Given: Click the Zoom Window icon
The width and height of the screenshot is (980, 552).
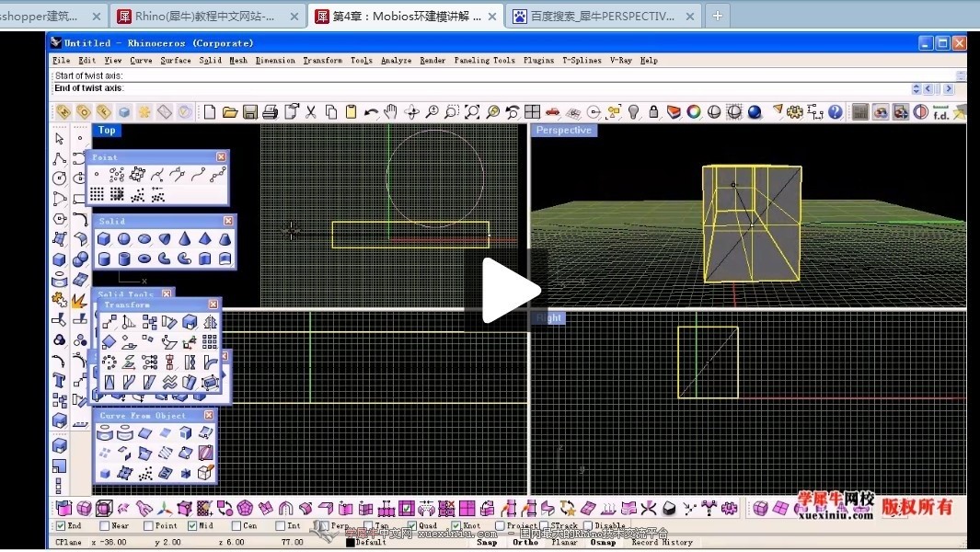Looking at the screenshot, I should click(452, 112).
